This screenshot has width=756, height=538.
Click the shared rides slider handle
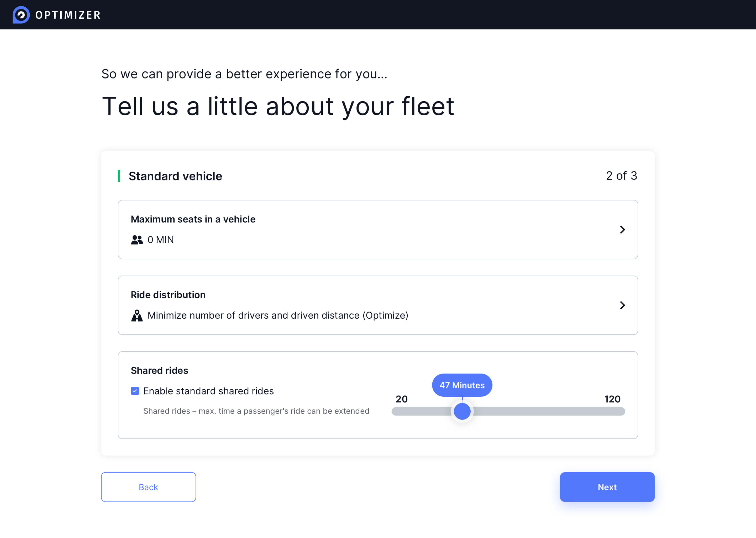click(462, 411)
